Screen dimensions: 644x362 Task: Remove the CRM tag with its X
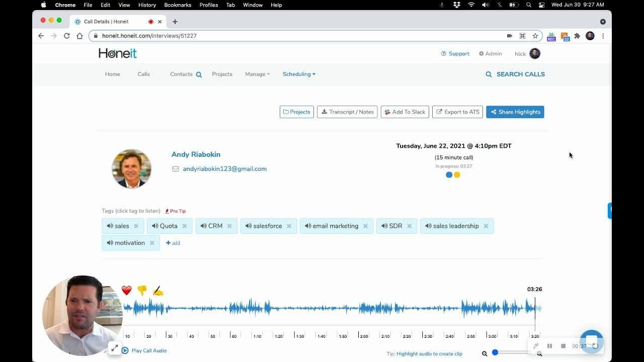(x=229, y=226)
